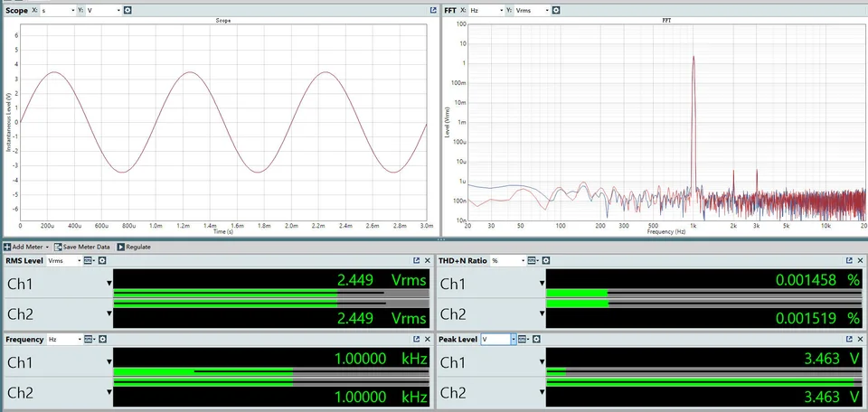Open Frequency meter display format icon

[x=90, y=339]
